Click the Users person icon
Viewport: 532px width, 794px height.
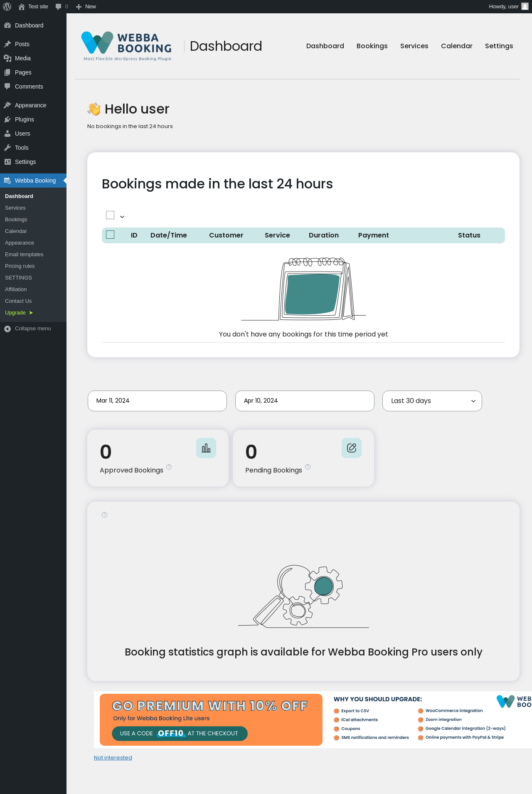tap(7, 134)
